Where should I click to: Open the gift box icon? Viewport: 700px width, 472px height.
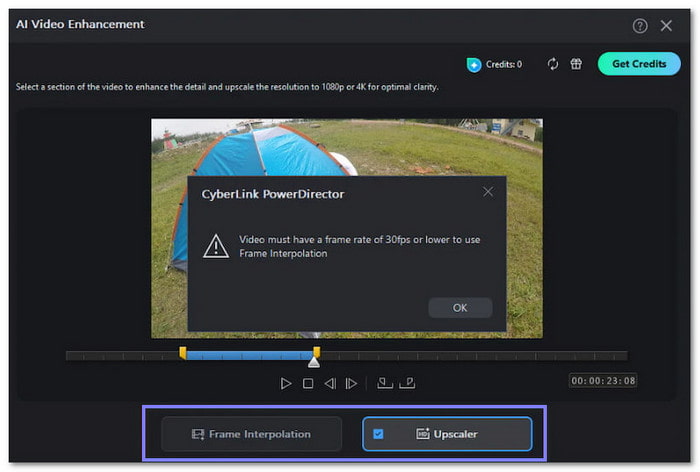click(x=576, y=64)
